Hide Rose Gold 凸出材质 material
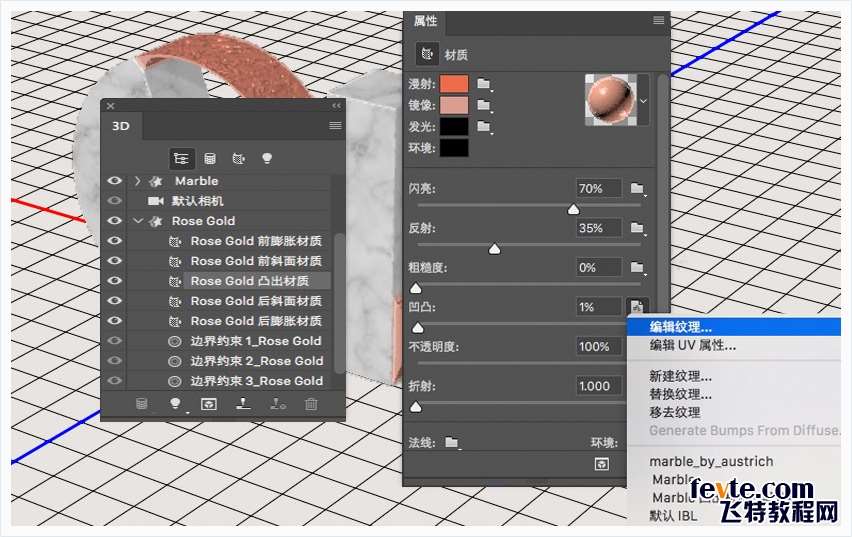The height and width of the screenshot is (537, 852). 115,280
